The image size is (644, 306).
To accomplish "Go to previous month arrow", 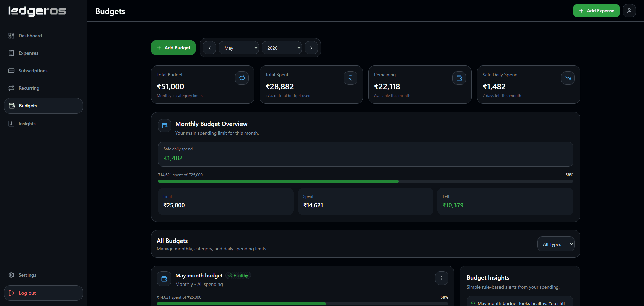I will click(x=209, y=48).
